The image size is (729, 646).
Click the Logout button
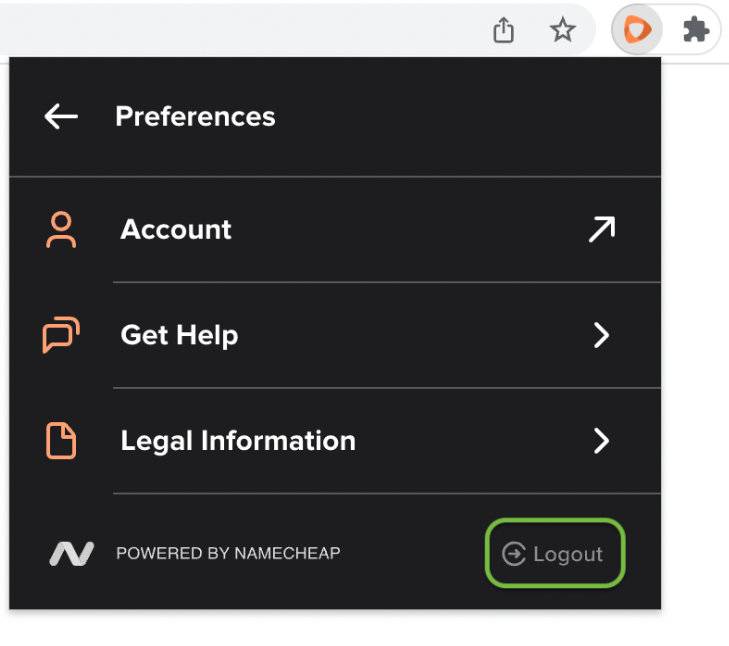(x=555, y=553)
